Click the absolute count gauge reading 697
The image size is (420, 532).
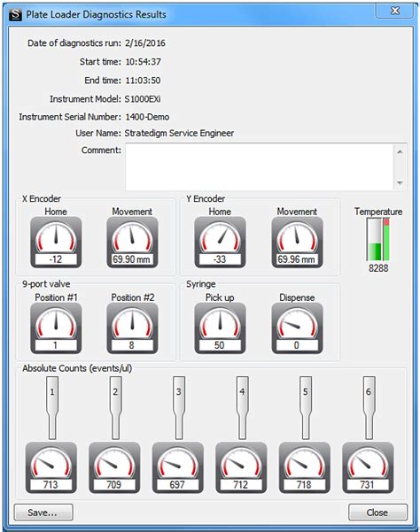[178, 467]
